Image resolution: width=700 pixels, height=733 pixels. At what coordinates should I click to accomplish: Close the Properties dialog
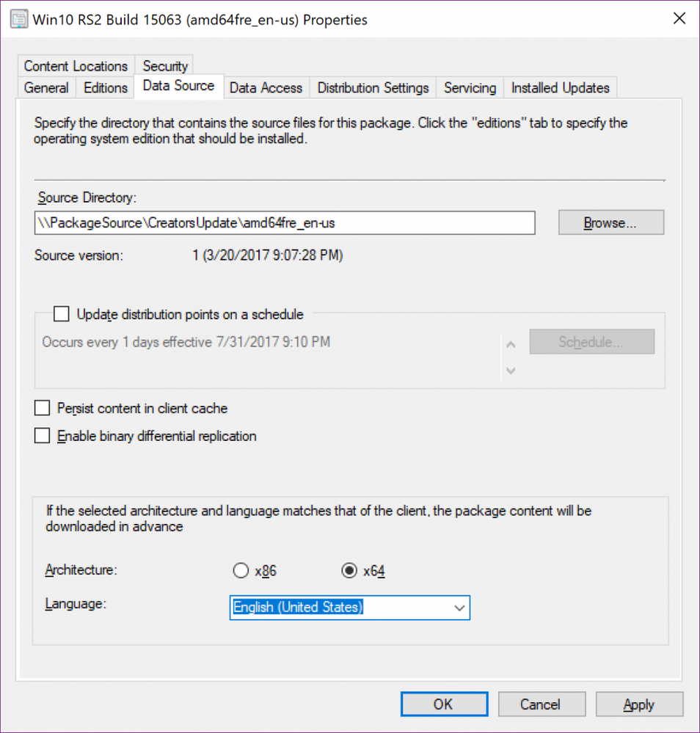click(679, 18)
